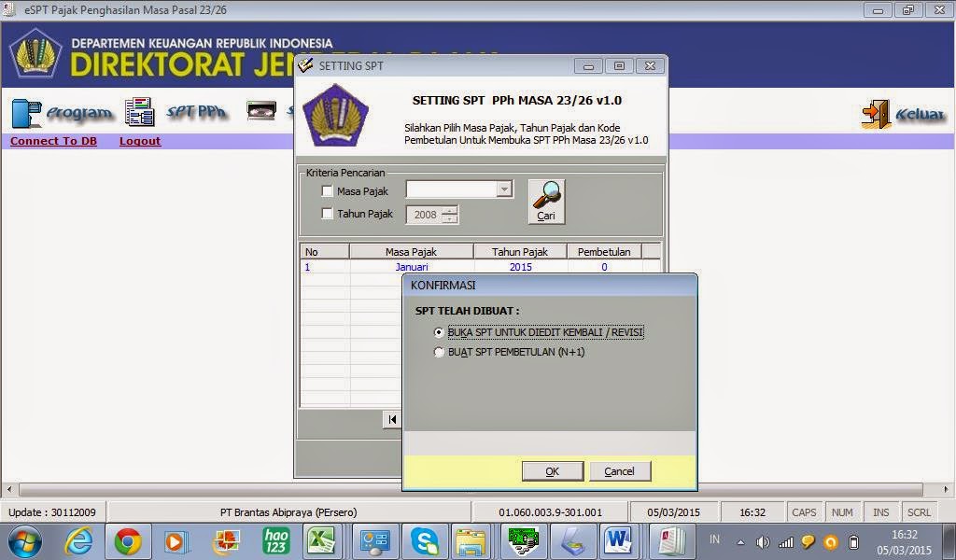Enable the Masa Pajak checkbox

pos(327,190)
